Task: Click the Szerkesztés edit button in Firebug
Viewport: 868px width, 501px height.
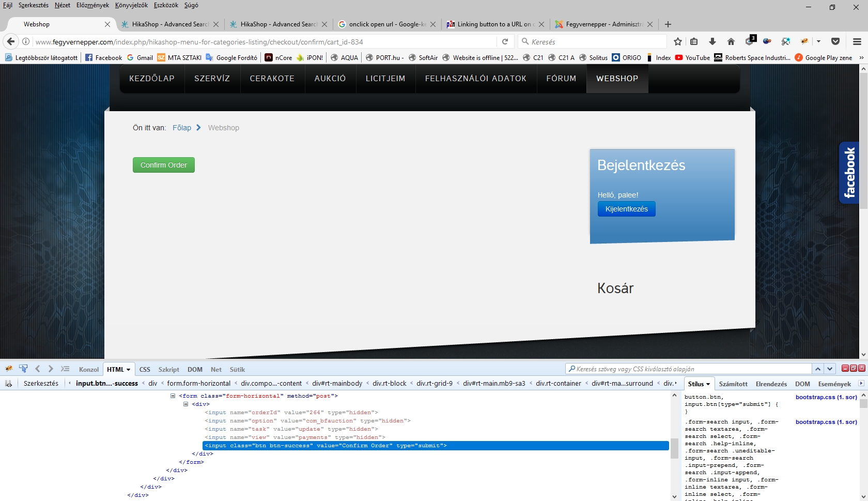Action: [41, 384]
